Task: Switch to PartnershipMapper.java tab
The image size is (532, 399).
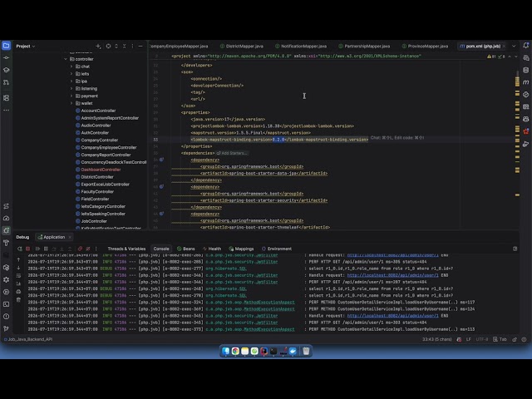Action: [364, 47]
